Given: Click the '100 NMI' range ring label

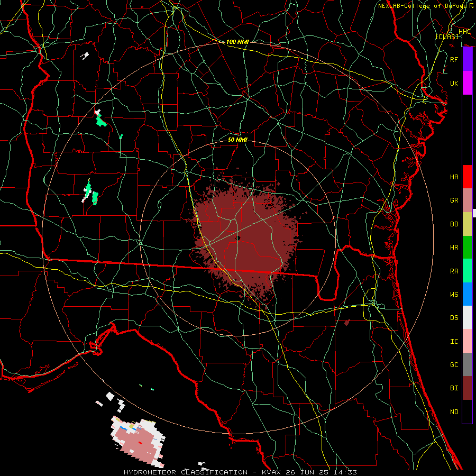Looking at the screenshot, I should click(237, 42).
